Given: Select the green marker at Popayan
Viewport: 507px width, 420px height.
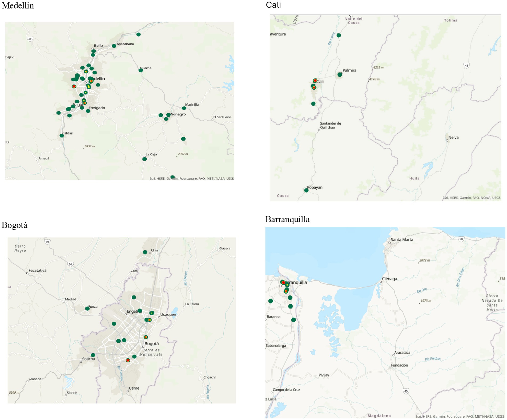Looking at the screenshot, I should click(x=307, y=190).
